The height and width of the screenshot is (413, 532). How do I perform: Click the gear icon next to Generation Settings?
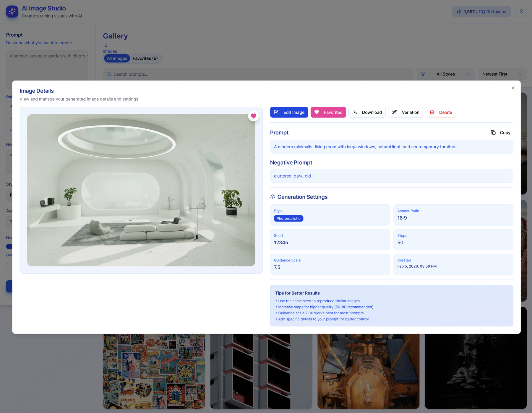pyautogui.click(x=272, y=197)
